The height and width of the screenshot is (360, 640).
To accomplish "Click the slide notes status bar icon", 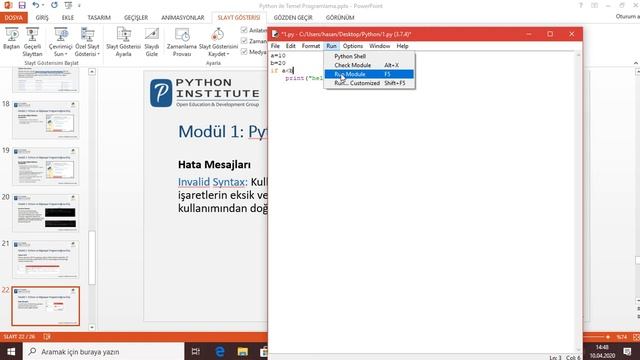I will [47, 337].
